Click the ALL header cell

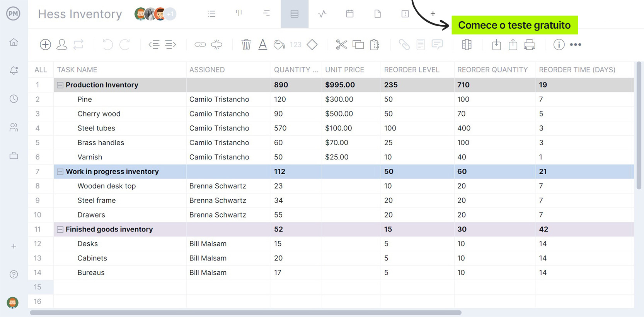click(x=41, y=70)
